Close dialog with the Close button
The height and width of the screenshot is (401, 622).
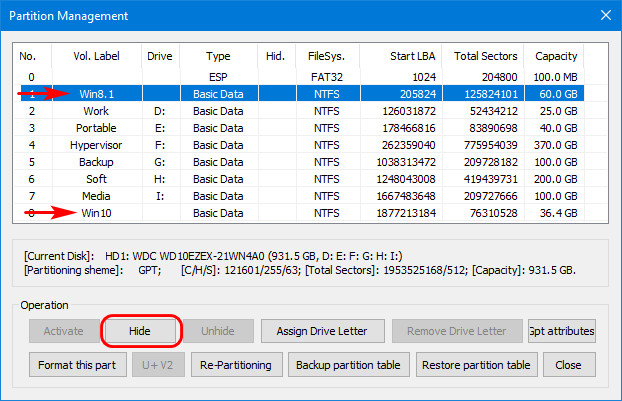click(568, 365)
